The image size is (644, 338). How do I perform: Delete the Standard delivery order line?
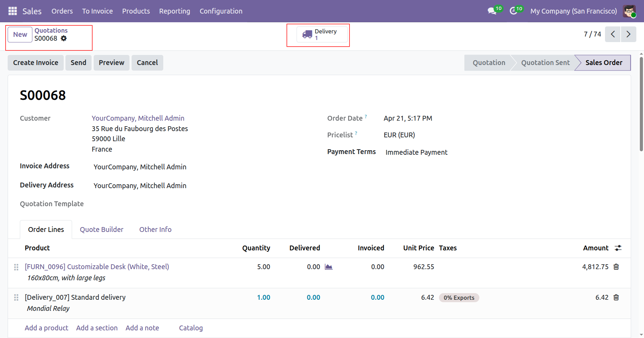click(616, 297)
